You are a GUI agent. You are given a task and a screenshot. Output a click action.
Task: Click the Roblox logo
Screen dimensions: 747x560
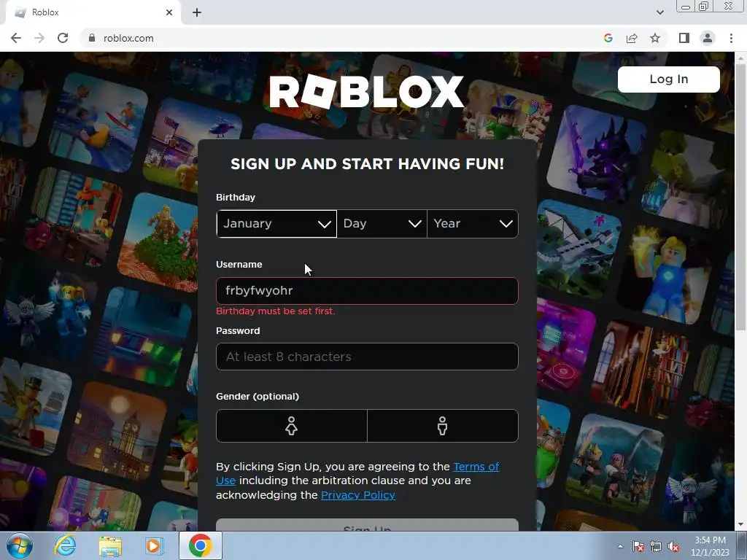(366, 91)
